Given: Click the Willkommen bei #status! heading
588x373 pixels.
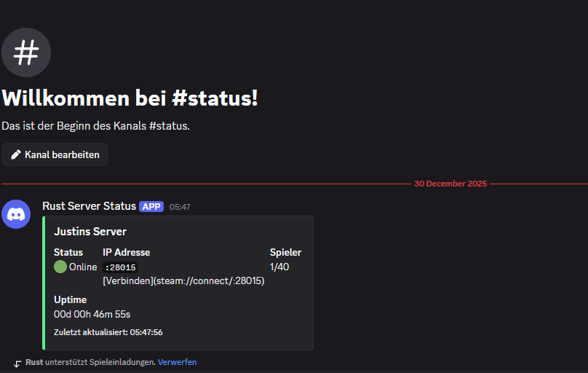Looking at the screenshot, I should pyautogui.click(x=130, y=98).
